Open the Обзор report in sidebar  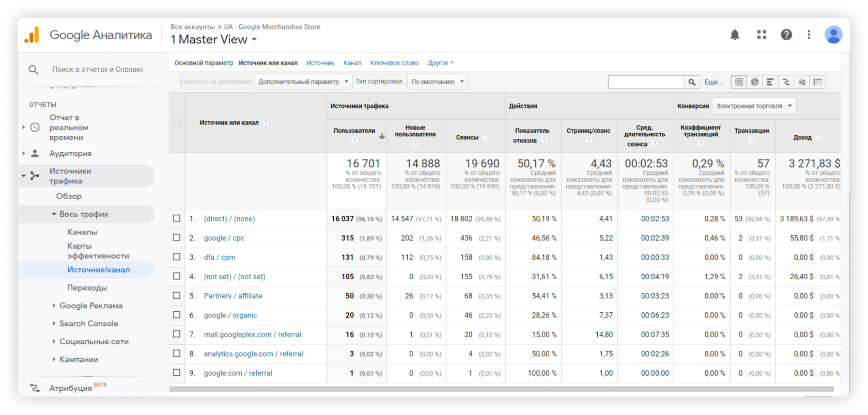(69, 196)
